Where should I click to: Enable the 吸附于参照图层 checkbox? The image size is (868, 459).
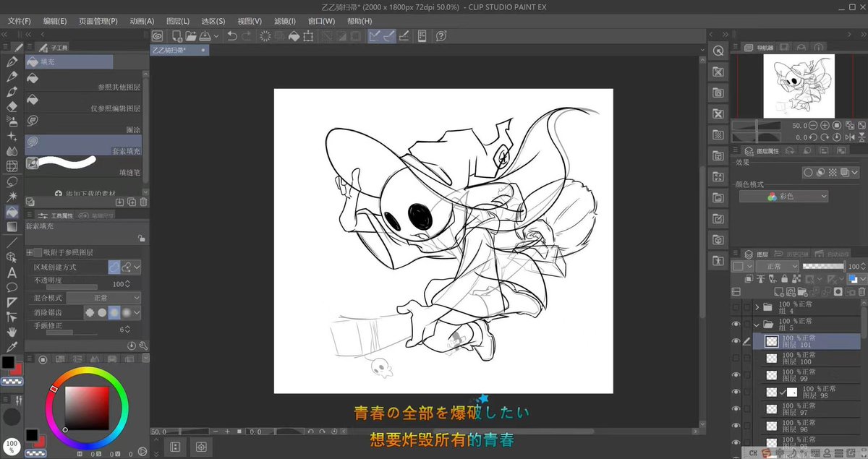38,252
